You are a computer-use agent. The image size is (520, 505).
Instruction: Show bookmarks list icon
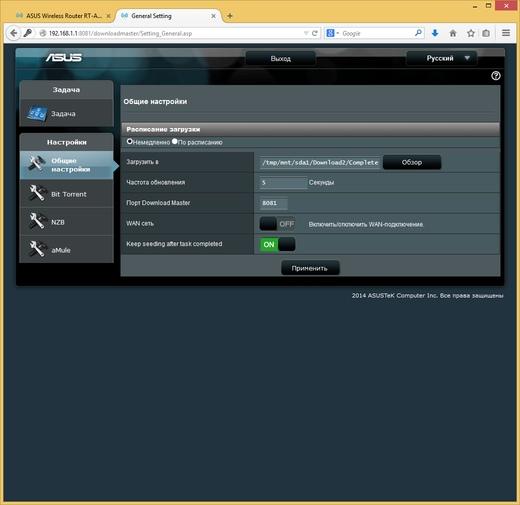coord(486,33)
